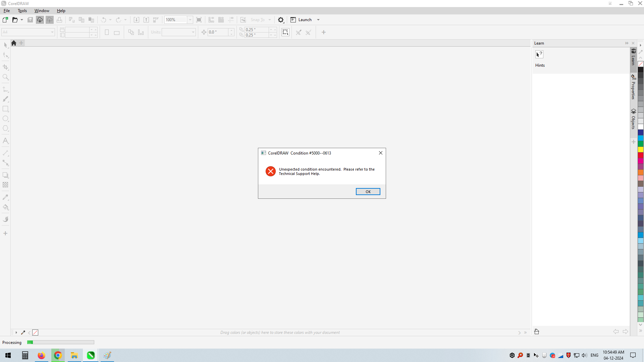Toggle Show guidelines icon
The width and height of the screenshot is (644, 362).
point(231,20)
